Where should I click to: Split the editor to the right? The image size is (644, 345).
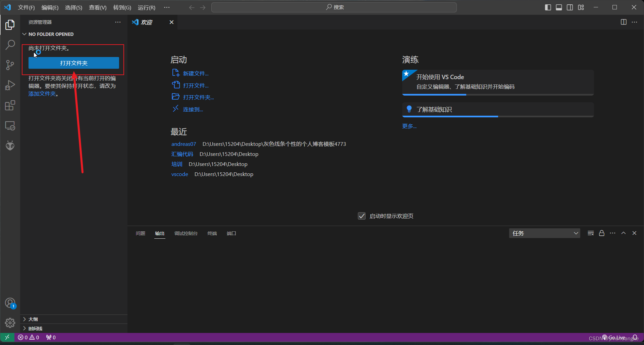click(x=624, y=22)
